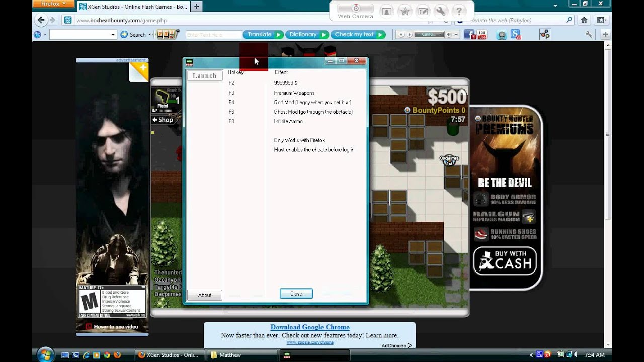Click the search magnifier in Babylon search box
The width and height of the screenshot is (644, 362).
pyautogui.click(x=569, y=20)
